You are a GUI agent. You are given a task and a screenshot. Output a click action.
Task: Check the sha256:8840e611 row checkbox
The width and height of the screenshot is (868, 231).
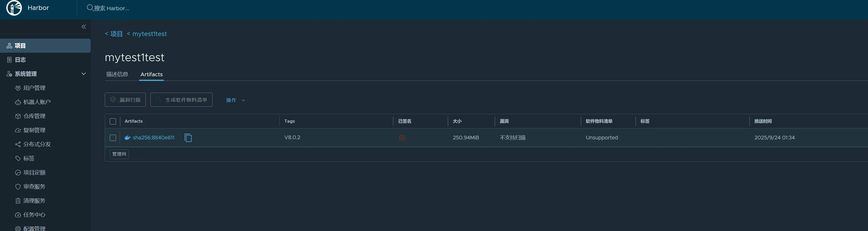(x=113, y=138)
